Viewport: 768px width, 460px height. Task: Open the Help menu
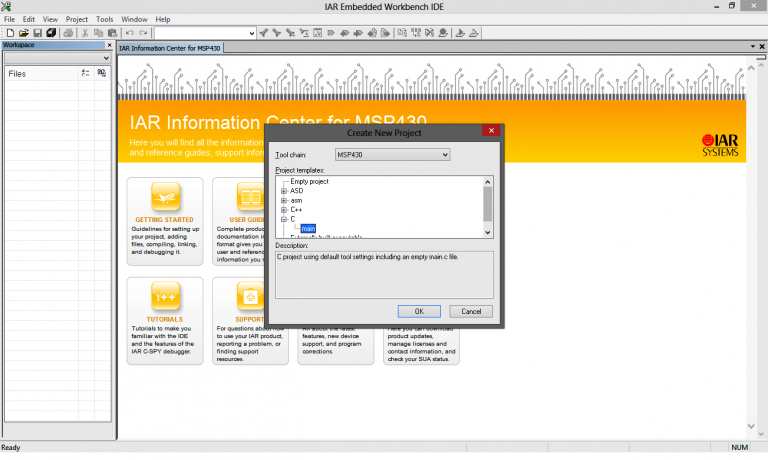pos(163,19)
